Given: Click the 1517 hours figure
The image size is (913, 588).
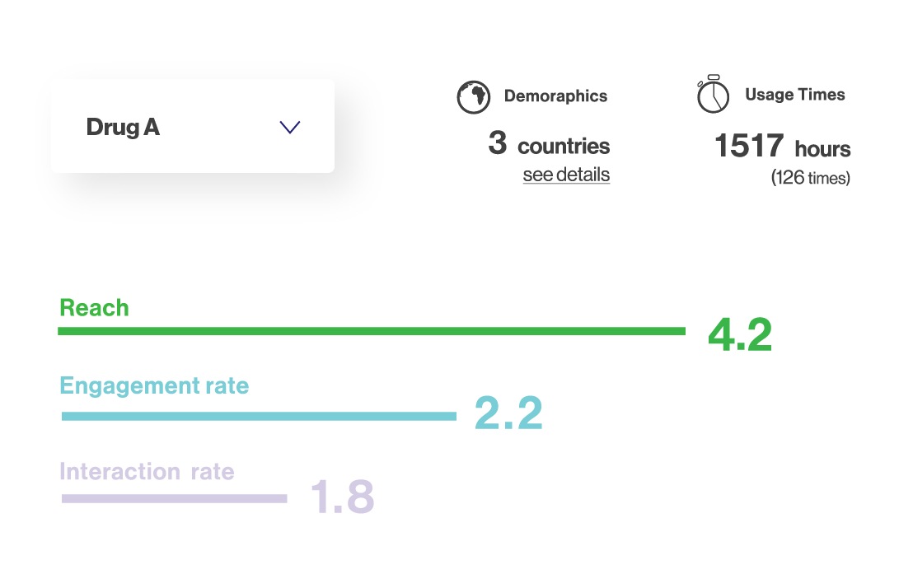Looking at the screenshot, I should click(782, 146).
